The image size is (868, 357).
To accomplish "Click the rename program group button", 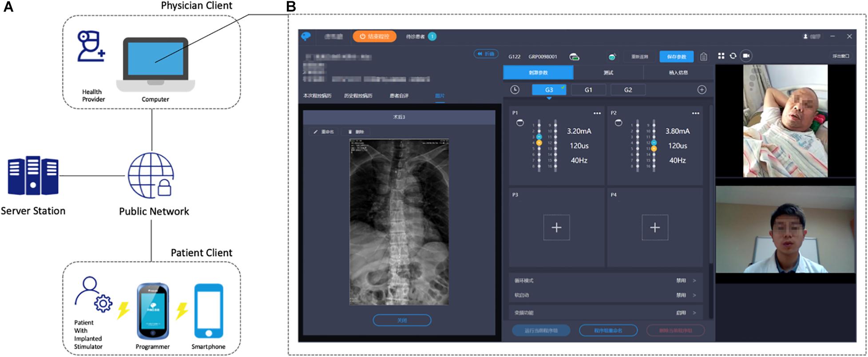I will [608, 330].
